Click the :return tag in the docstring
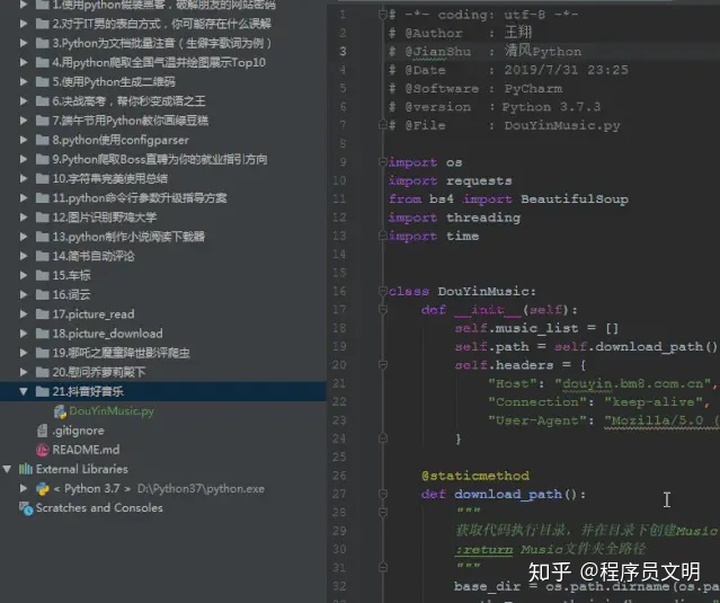 pos(484,549)
